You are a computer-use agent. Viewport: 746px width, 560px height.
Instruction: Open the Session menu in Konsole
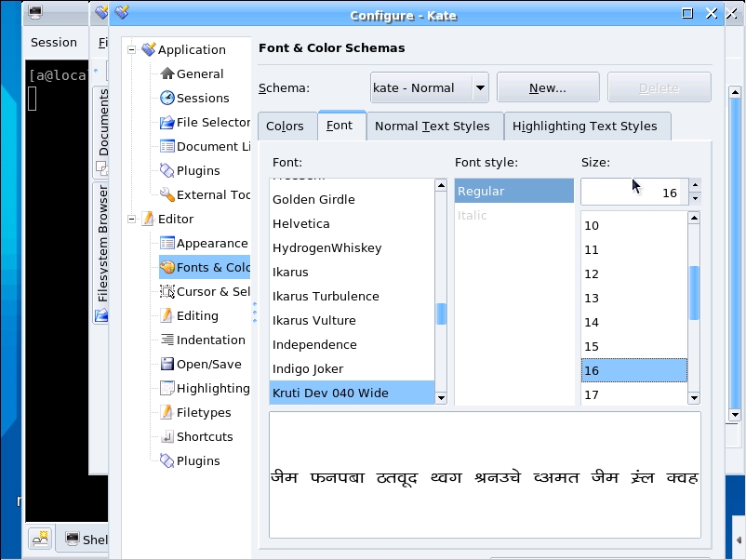pyautogui.click(x=54, y=43)
